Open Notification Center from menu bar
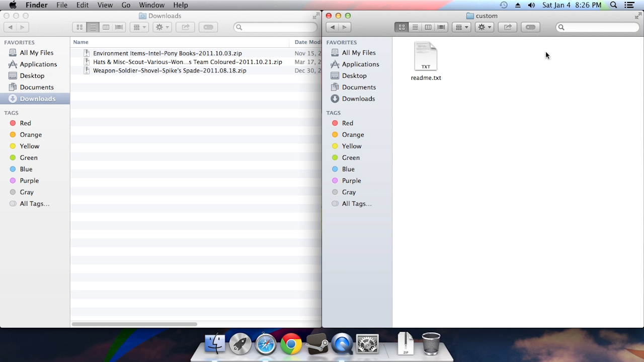Viewport: 644px width, 362px height. pos(629,5)
